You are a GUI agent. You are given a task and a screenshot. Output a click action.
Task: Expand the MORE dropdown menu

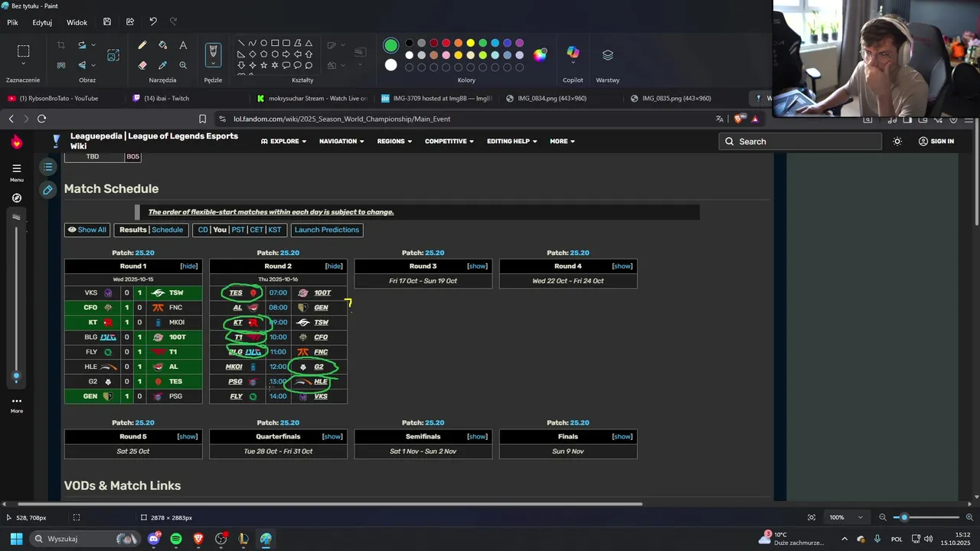562,142
